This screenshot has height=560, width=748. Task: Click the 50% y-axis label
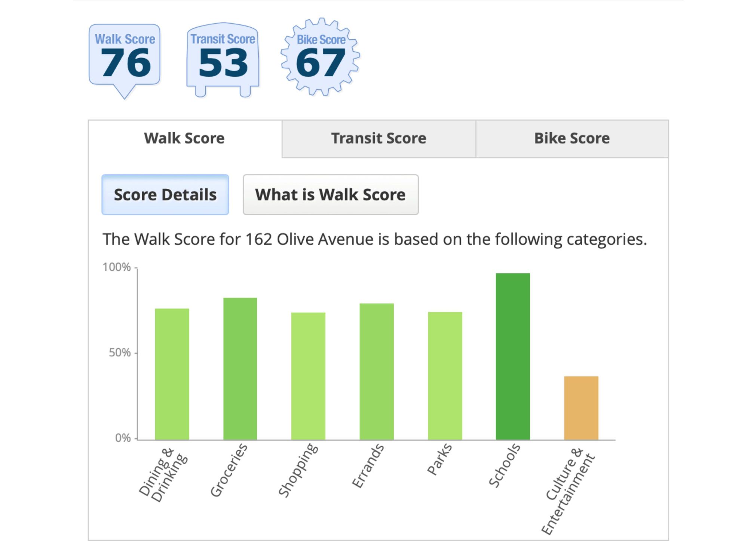120,353
